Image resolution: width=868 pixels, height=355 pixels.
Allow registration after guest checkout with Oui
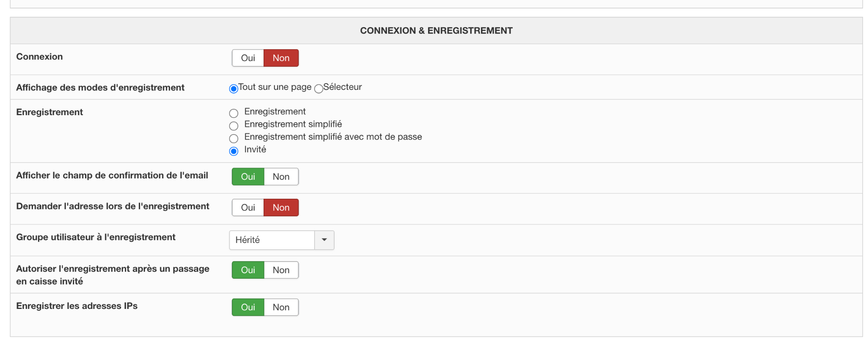tap(248, 270)
